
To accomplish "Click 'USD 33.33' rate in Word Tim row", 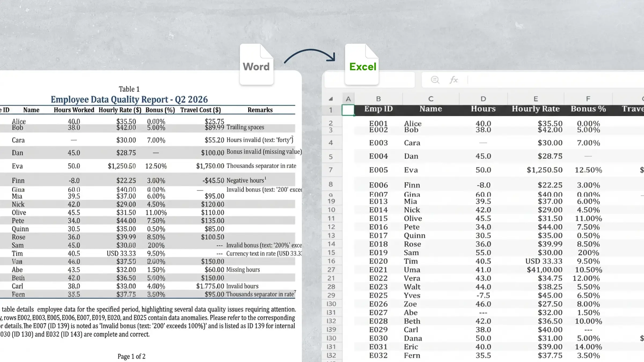I will 121,253.
